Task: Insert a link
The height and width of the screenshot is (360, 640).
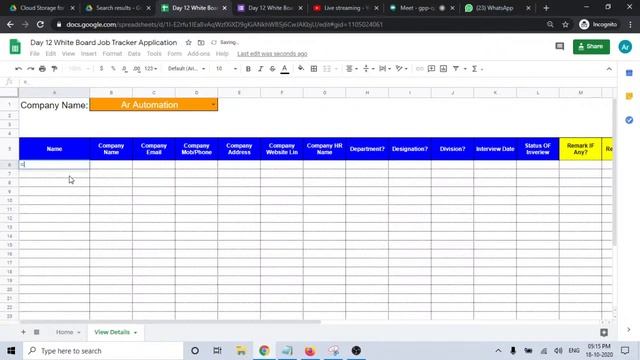Action: tap(420, 69)
